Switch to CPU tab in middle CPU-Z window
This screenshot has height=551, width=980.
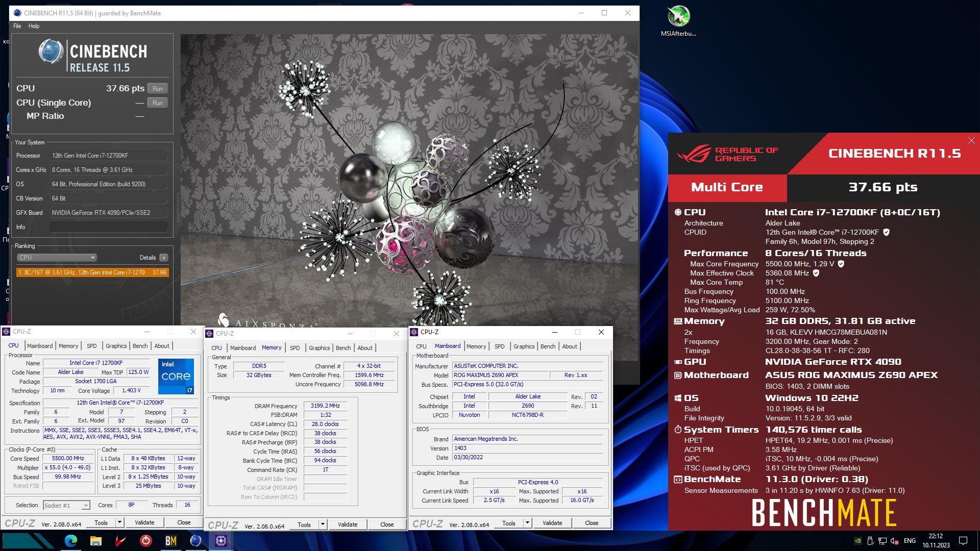(217, 348)
